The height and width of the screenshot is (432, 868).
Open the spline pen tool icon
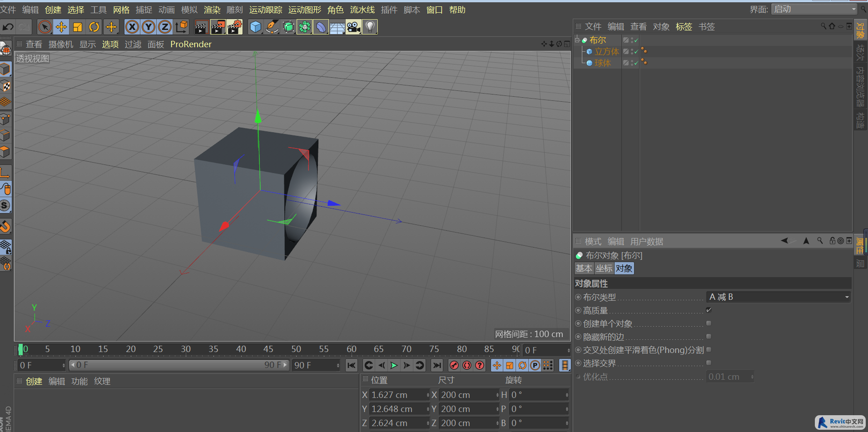272,27
